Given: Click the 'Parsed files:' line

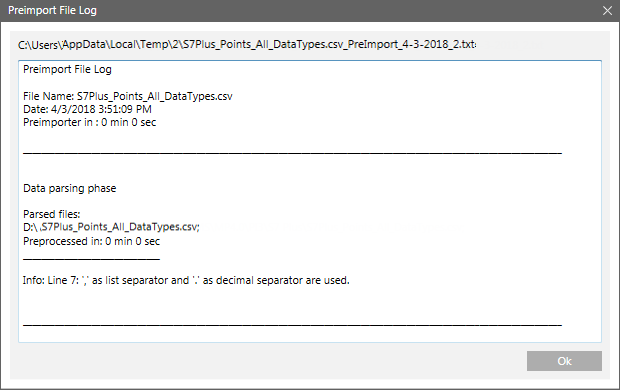Looking at the screenshot, I should click(51, 214).
